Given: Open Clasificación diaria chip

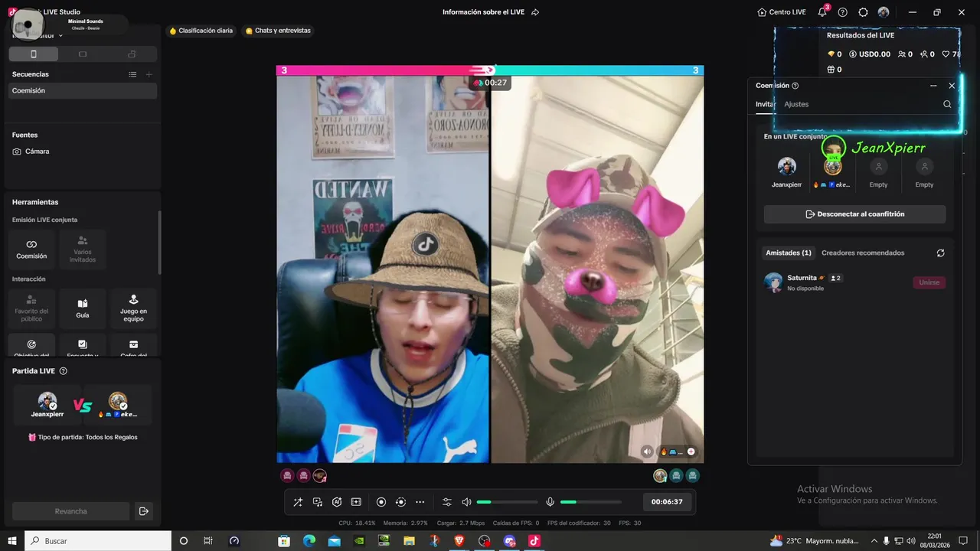Looking at the screenshot, I should click(201, 31).
